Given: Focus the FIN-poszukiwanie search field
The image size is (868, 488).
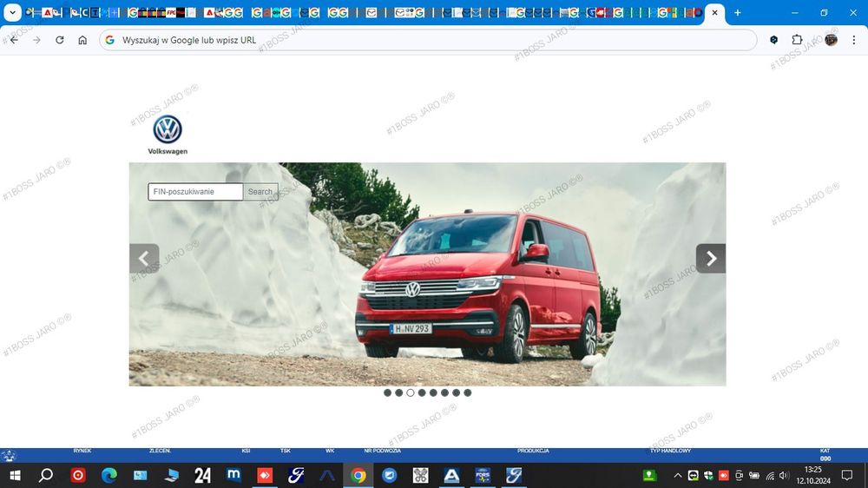Looking at the screenshot, I should [x=195, y=192].
